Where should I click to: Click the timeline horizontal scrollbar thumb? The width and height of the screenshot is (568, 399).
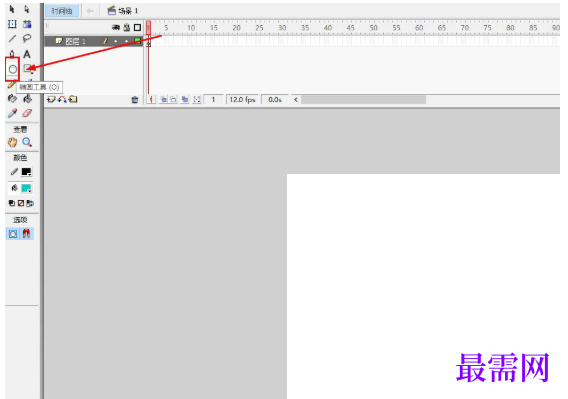click(x=363, y=99)
